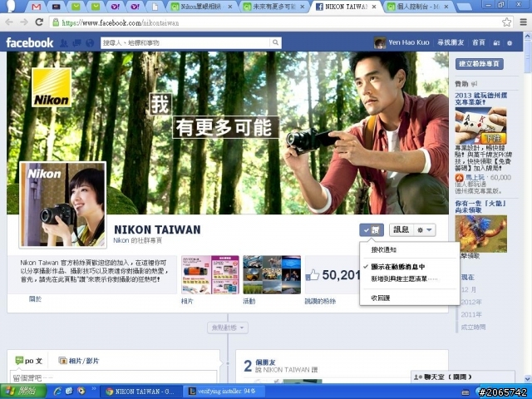This screenshot has height=399, width=532.
Task: Open the verifying installer taskbar button
Action: click(x=225, y=392)
